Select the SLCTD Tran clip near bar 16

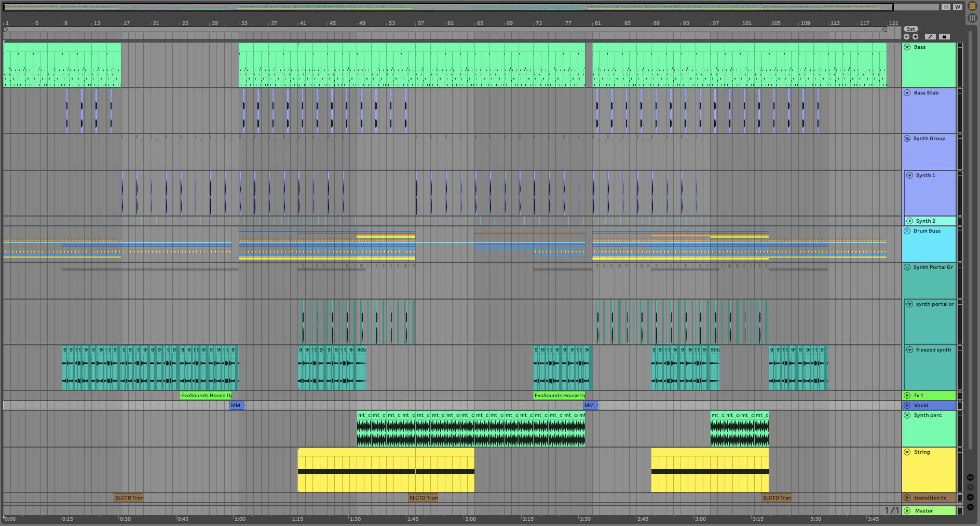pos(129,498)
